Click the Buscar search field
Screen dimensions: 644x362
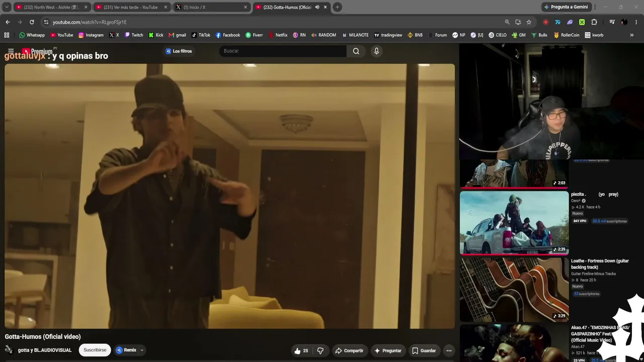(283, 51)
